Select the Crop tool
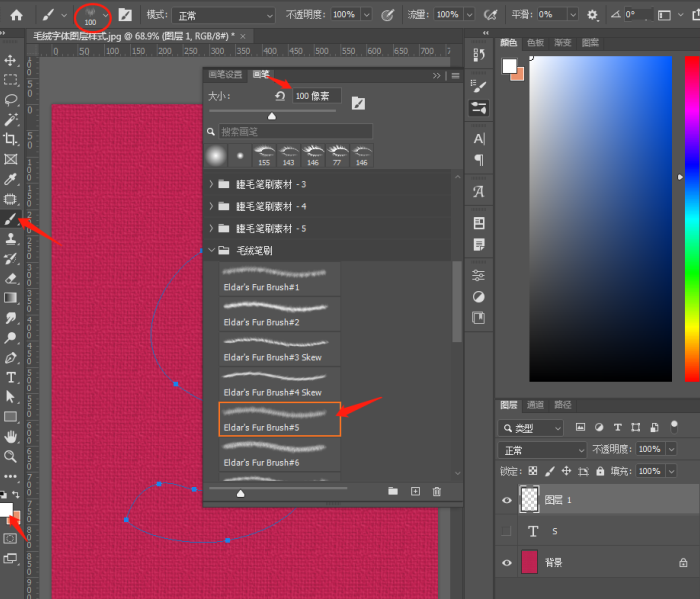700x599 pixels. coord(11,140)
